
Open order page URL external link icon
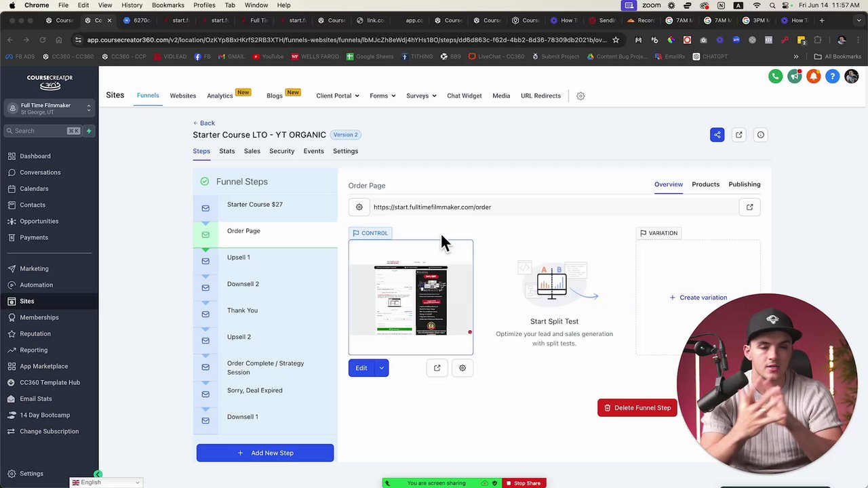[749, 207]
